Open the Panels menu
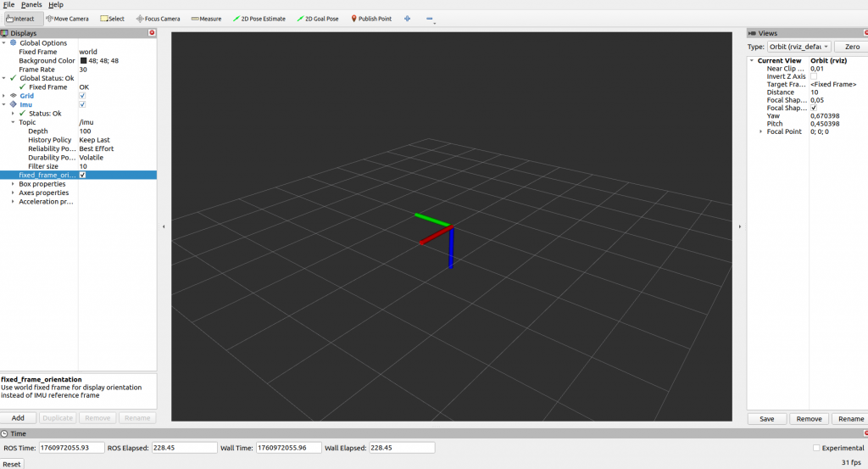This screenshot has height=469, width=868. point(31,5)
